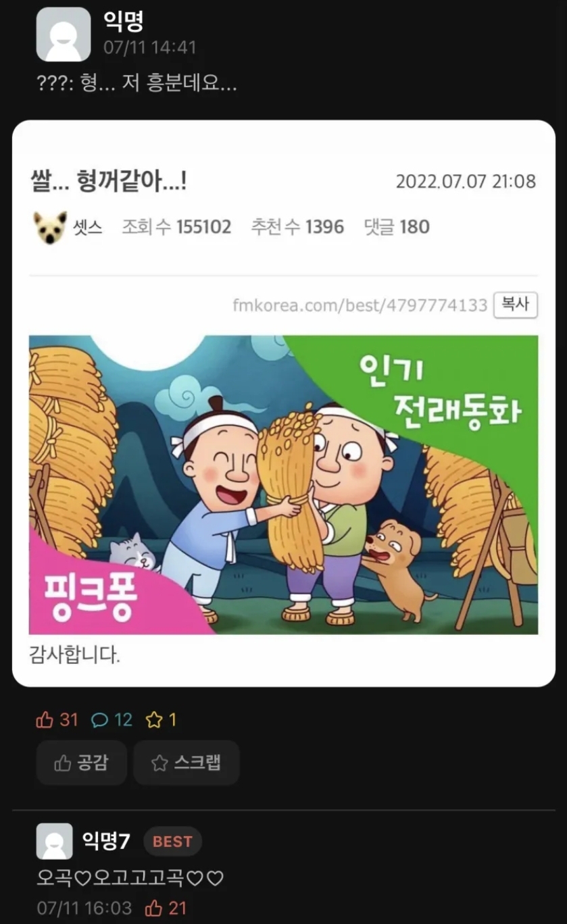Like the 익명7 comment with thumbs-up
This screenshot has width=567, height=924.
(x=154, y=908)
